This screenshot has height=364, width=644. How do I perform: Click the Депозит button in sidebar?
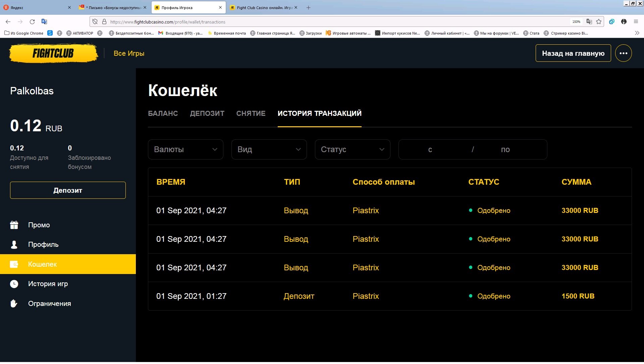pos(68,190)
